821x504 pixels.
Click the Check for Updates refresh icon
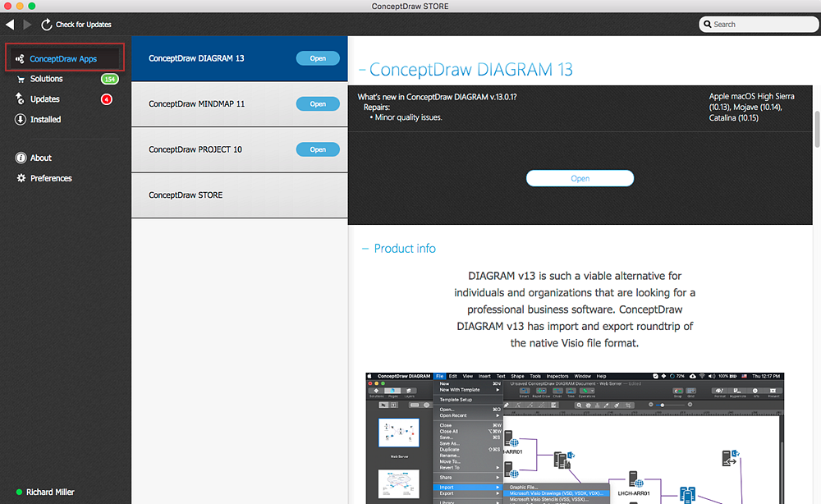tap(47, 24)
